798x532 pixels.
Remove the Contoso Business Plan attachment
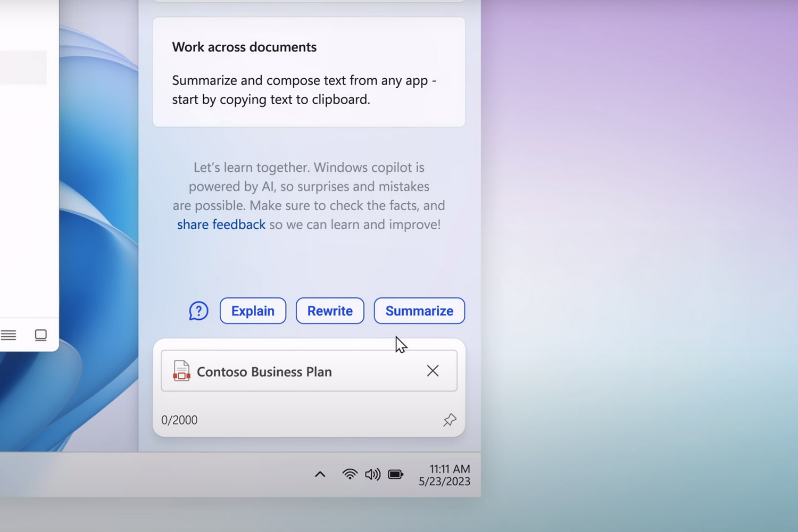[433, 371]
